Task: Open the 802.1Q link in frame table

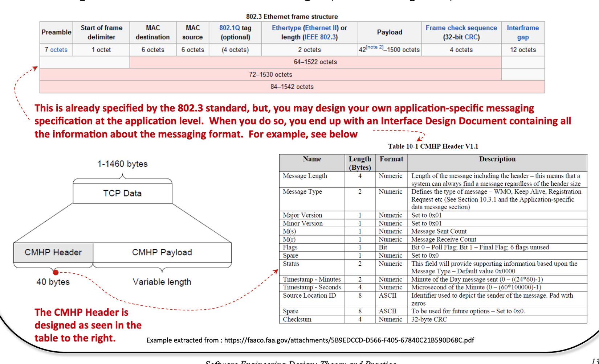Action: tap(229, 28)
